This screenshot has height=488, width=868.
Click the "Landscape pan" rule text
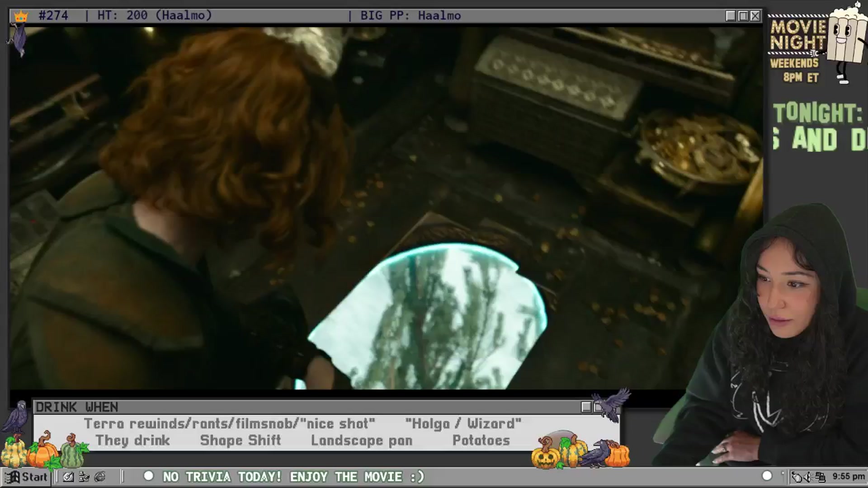(362, 440)
